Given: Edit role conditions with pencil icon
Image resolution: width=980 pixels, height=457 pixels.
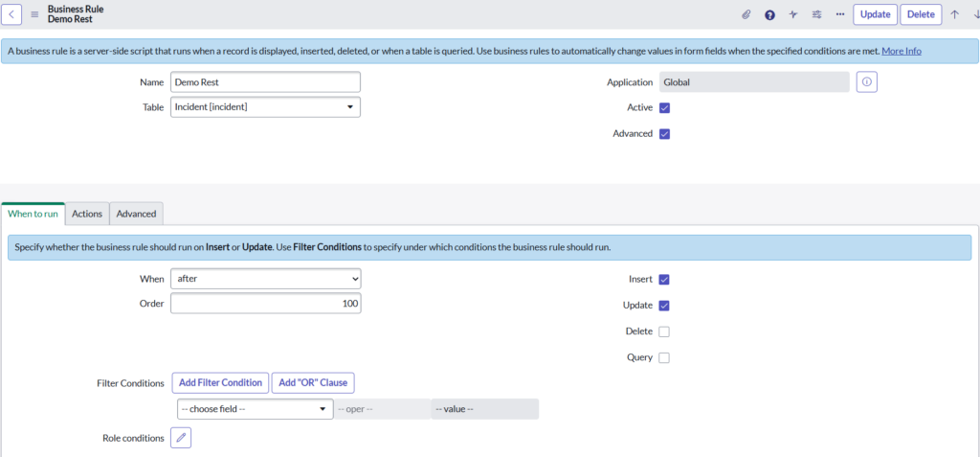Looking at the screenshot, I should [181, 438].
